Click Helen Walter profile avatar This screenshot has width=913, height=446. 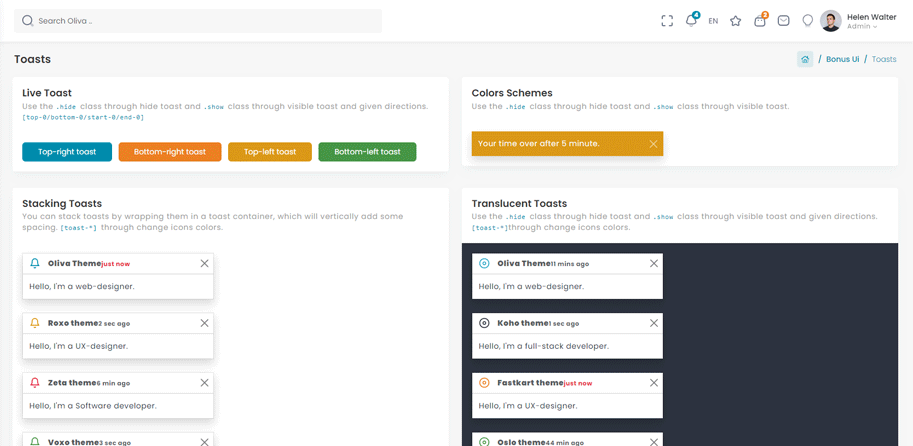pos(830,21)
